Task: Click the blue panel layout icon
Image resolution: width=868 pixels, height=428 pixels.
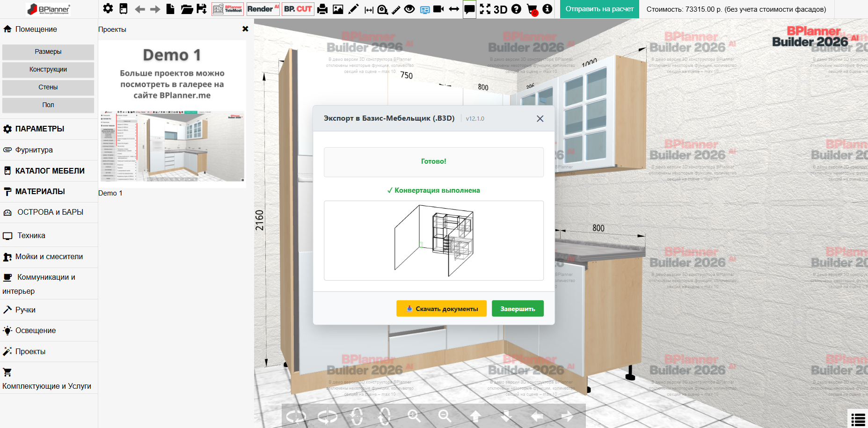Action: click(x=425, y=10)
